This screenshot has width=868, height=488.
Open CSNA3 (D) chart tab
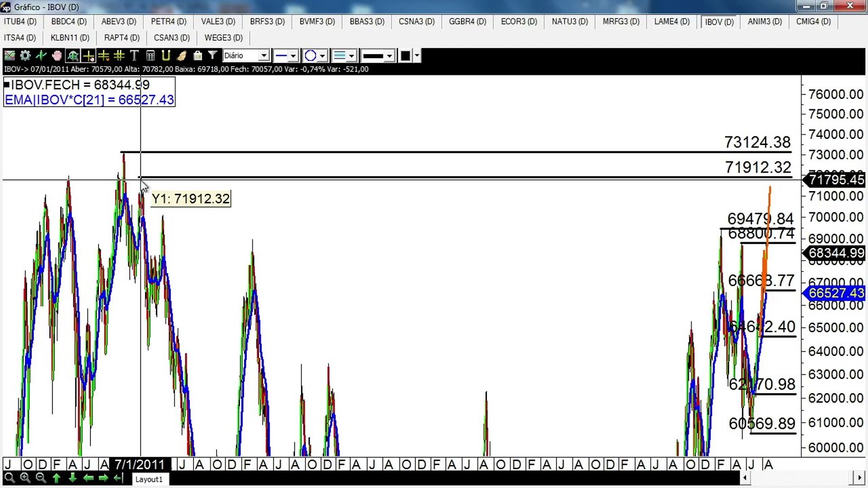coord(416,22)
